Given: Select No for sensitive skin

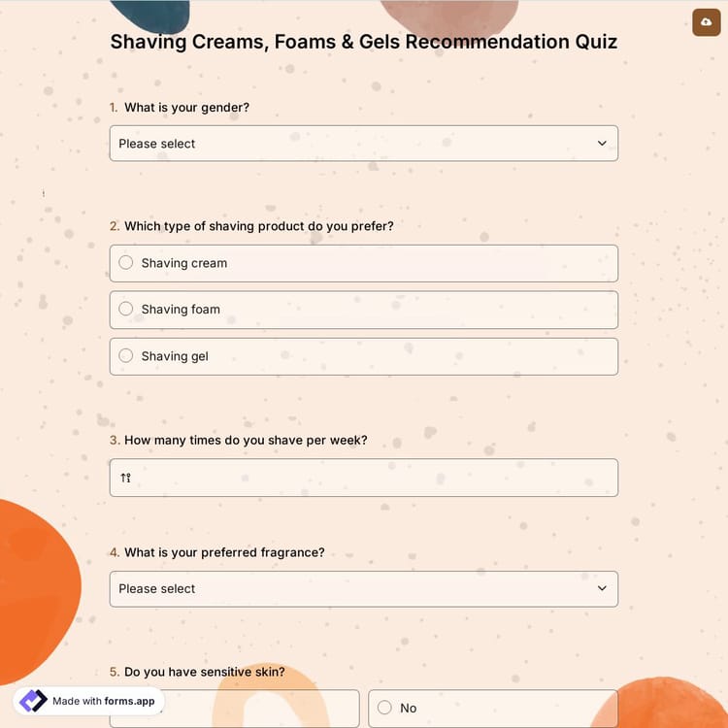Looking at the screenshot, I should pos(384,708).
